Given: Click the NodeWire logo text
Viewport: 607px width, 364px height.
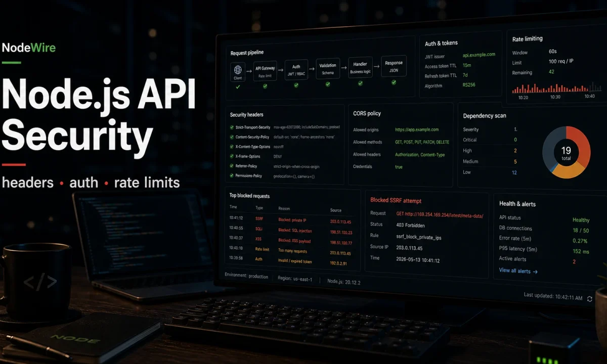Looking at the screenshot, I should 29,48.
